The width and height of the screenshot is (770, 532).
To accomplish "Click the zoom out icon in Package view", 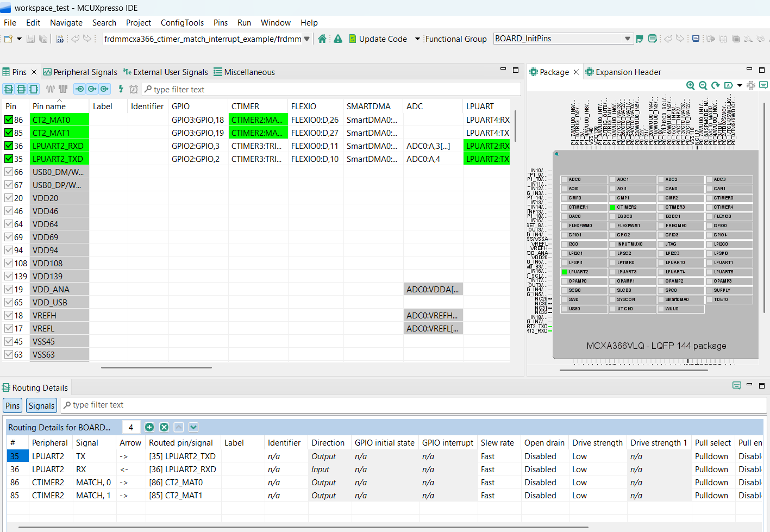I will (703, 85).
